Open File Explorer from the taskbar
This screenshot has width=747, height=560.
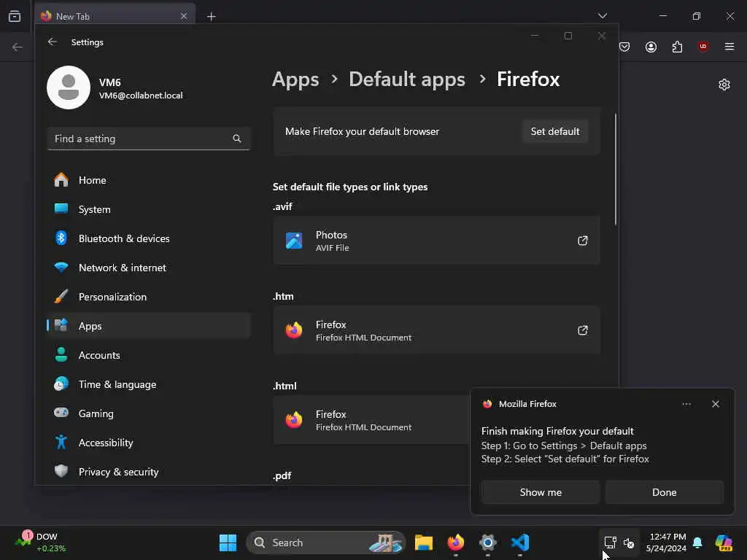pos(424,542)
